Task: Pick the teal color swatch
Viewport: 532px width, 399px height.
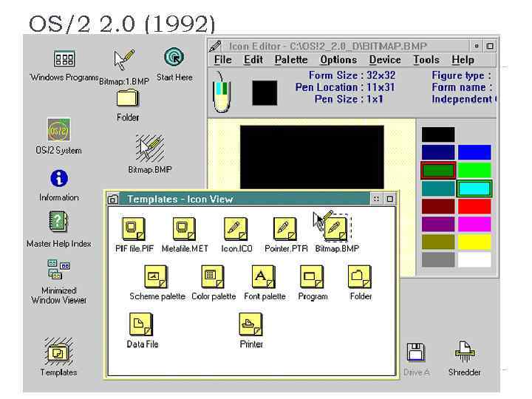Action: [438, 188]
